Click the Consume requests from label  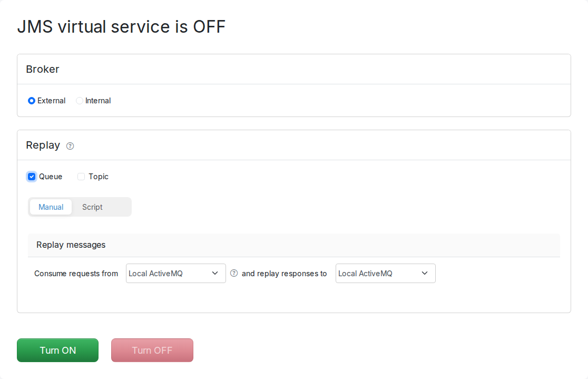pos(76,274)
